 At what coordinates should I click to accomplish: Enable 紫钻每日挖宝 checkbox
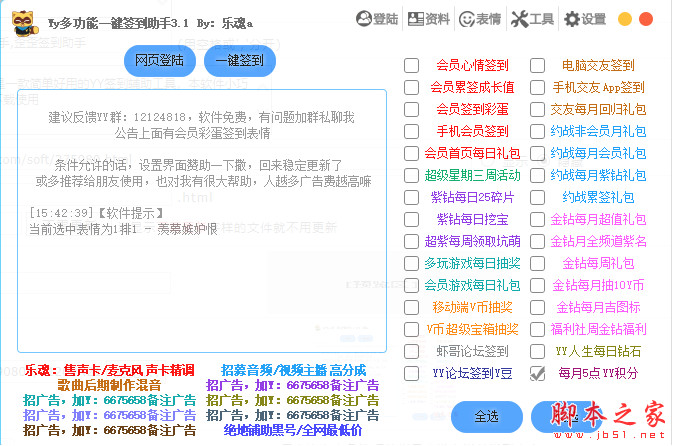pyautogui.click(x=411, y=219)
